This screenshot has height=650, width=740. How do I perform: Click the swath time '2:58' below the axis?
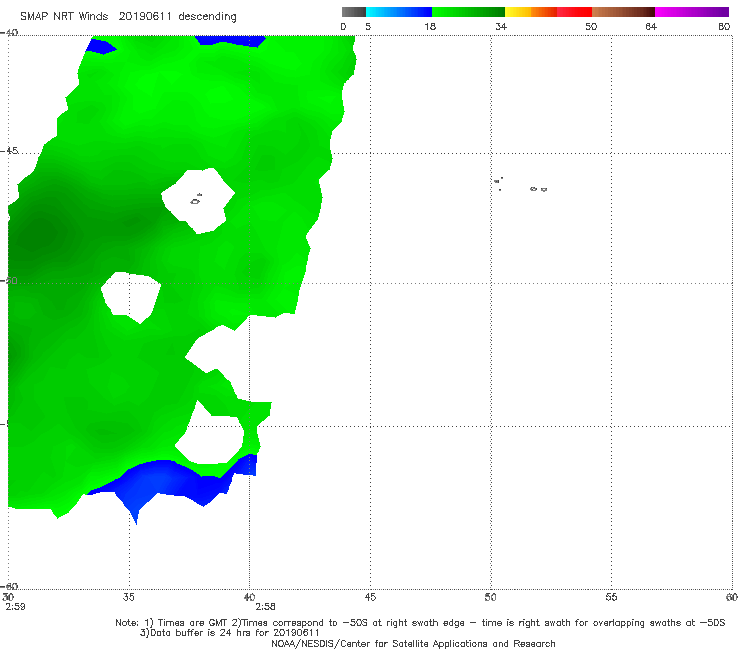click(265, 607)
